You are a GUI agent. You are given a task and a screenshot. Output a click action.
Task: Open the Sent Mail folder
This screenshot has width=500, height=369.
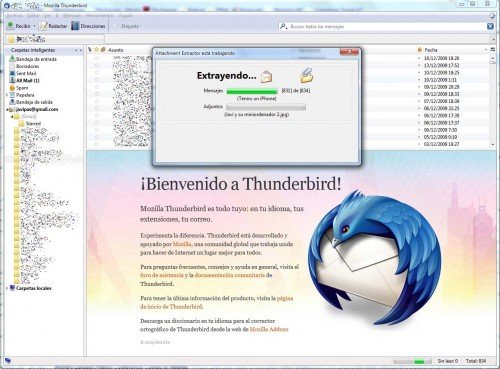(x=22, y=73)
